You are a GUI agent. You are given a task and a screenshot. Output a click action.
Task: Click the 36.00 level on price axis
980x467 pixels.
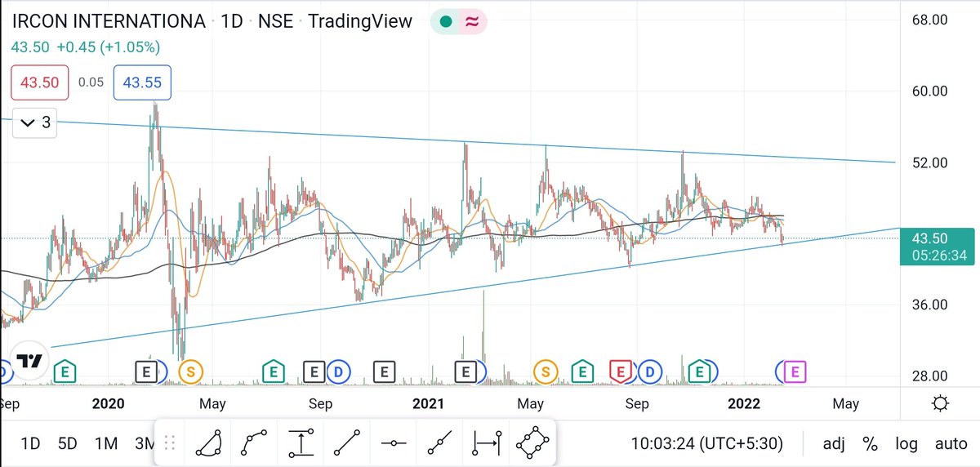click(929, 305)
